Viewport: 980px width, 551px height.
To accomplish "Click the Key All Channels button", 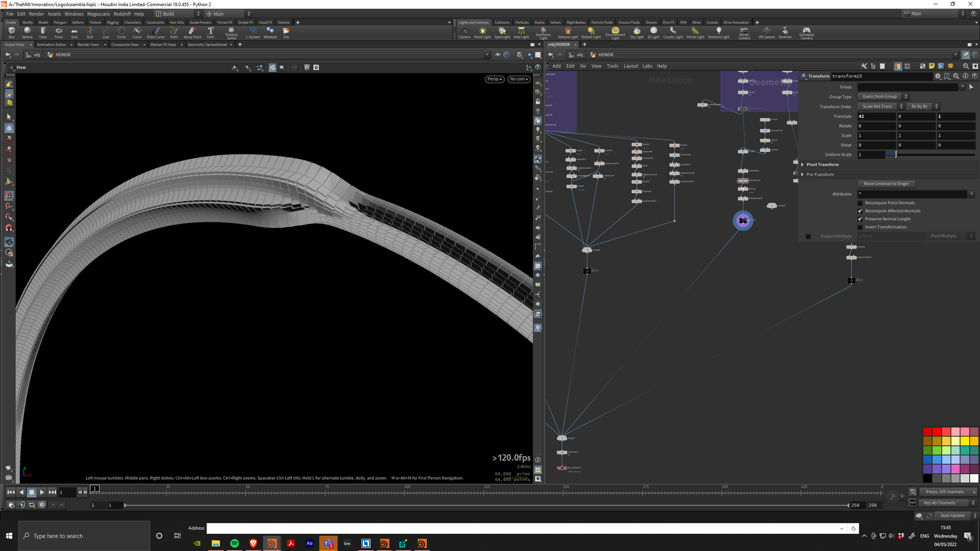I will tap(939, 502).
